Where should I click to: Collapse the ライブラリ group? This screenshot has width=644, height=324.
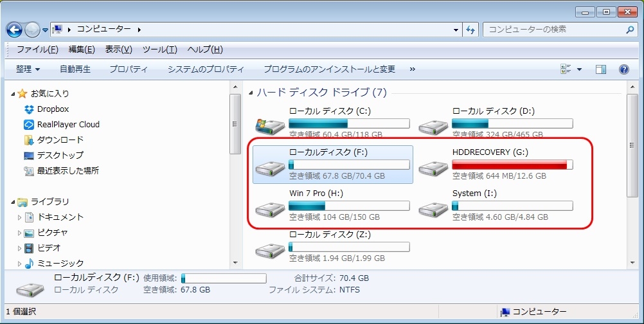[13, 202]
